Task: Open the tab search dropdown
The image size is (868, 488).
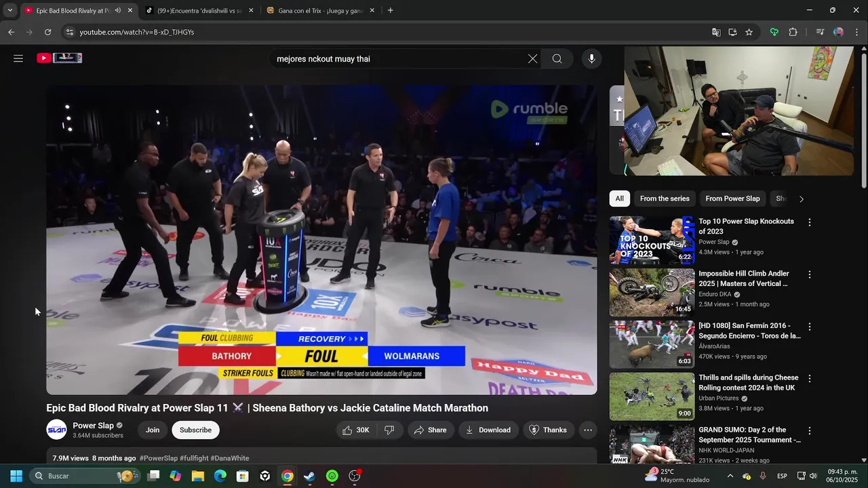Action: coord(9,11)
